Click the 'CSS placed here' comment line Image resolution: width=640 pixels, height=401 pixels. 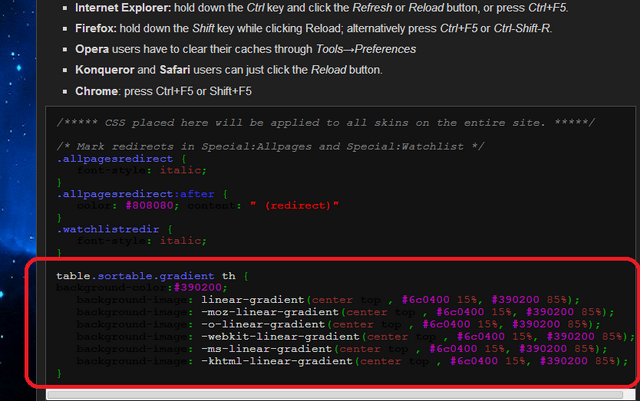point(325,123)
